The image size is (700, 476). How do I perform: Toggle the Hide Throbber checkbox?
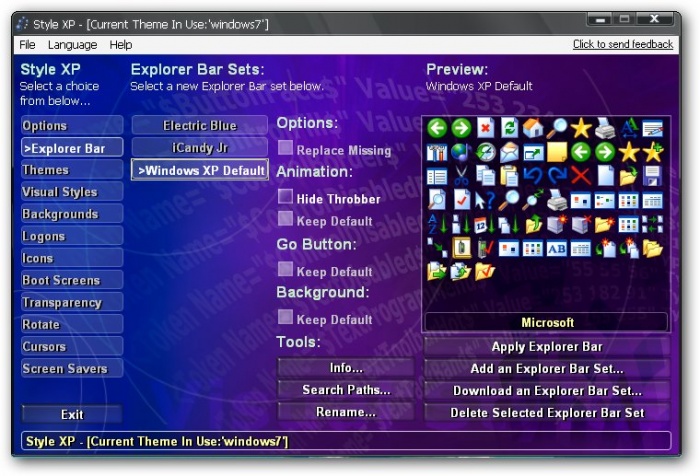(285, 196)
